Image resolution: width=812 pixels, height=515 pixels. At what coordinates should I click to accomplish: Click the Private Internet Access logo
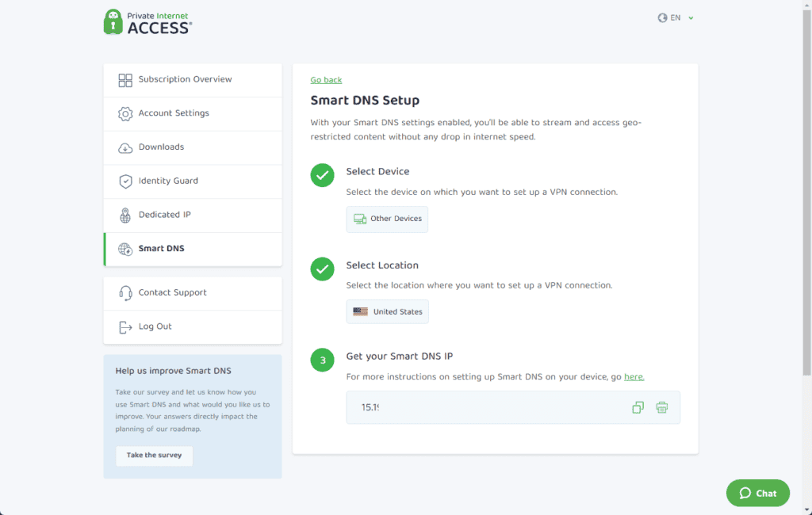pos(148,22)
